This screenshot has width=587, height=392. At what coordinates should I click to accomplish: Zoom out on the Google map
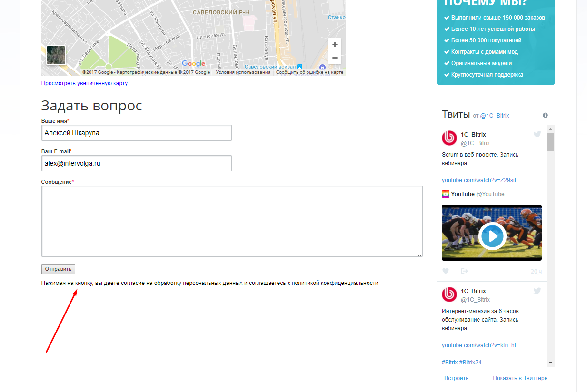335,58
